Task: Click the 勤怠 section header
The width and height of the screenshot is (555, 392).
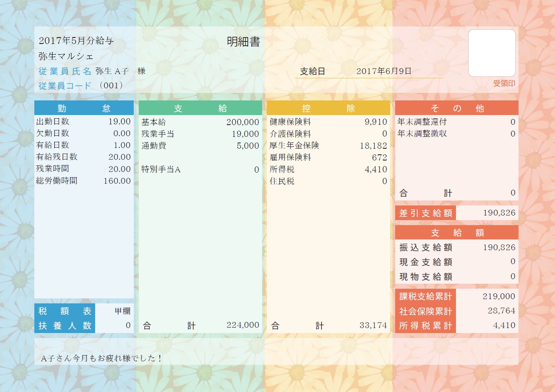Action: coord(84,108)
